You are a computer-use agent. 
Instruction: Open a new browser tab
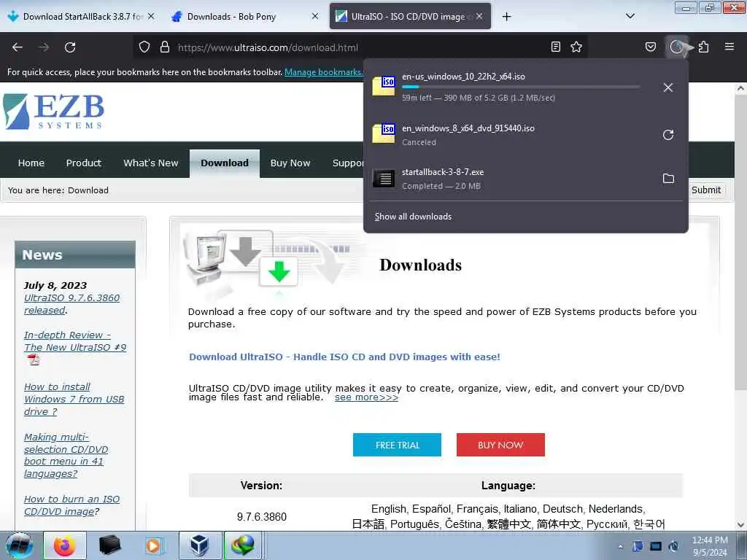[506, 17]
